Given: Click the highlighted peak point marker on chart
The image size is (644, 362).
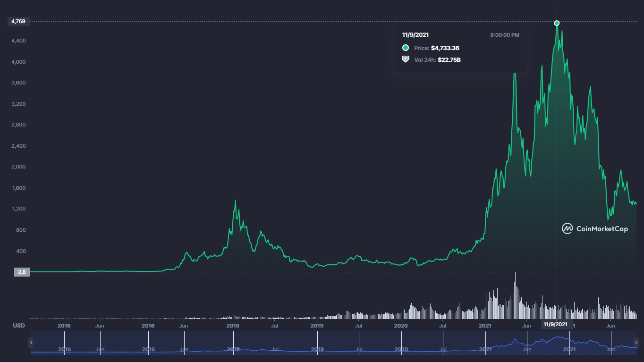Looking at the screenshot, I should pos(557,23).
